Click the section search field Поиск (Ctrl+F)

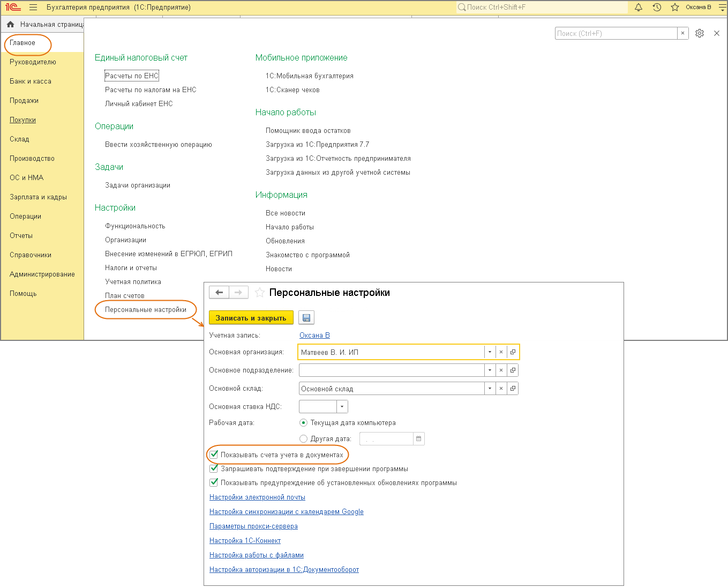[x=616, y=33]
